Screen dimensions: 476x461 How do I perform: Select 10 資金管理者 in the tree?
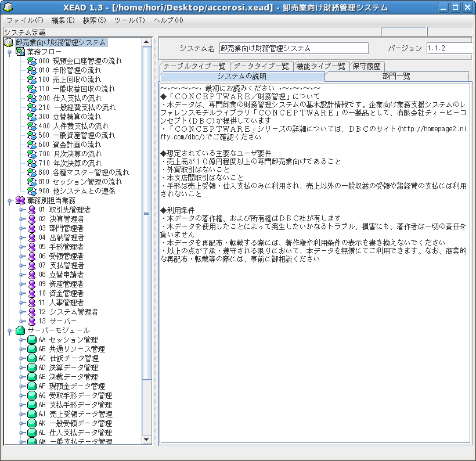[x=61, y=293]
